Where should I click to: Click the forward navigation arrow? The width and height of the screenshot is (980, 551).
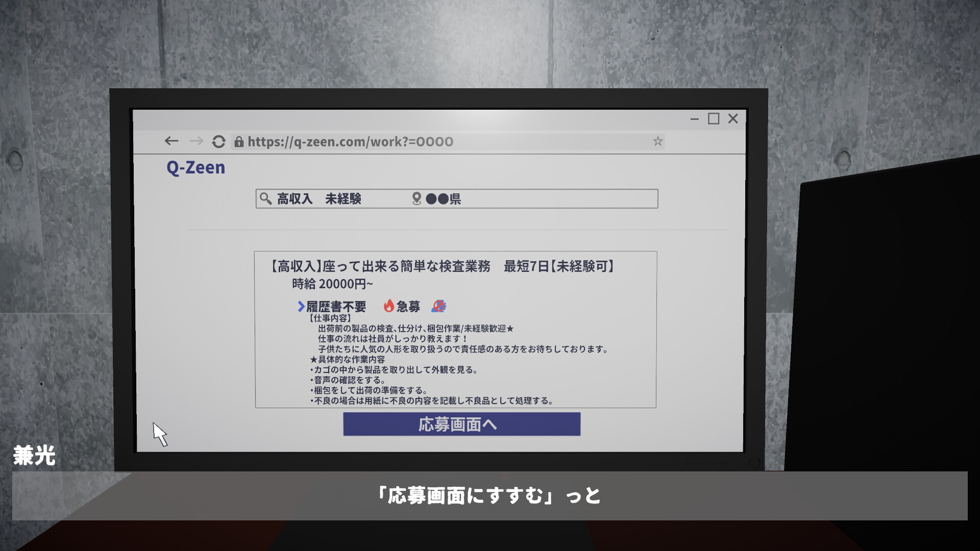(196, 141)
